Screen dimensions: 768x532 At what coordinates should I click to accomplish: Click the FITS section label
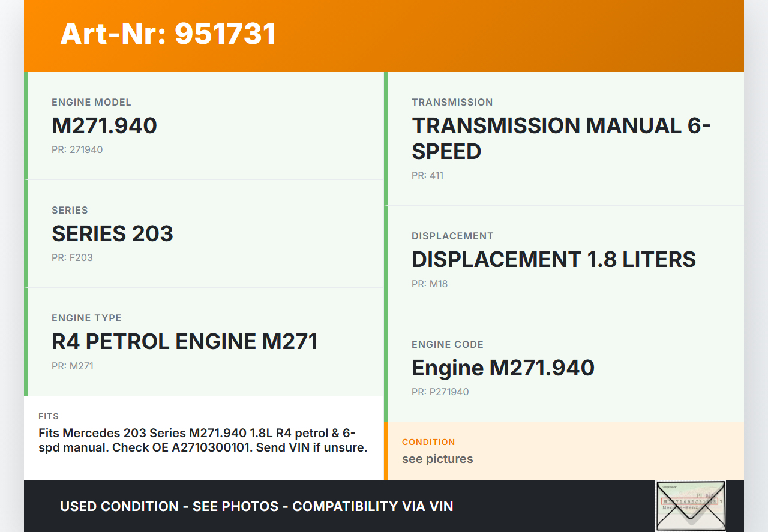point(49,416)
